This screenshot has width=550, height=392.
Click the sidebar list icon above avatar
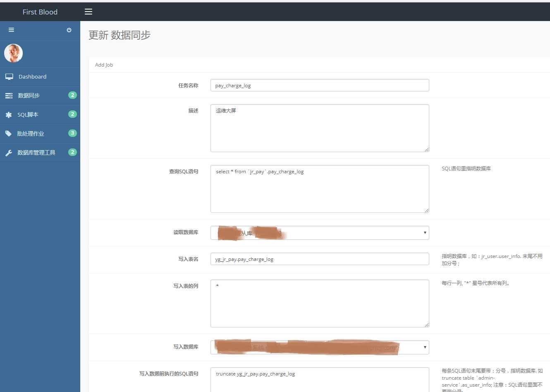tap(11, 30)
